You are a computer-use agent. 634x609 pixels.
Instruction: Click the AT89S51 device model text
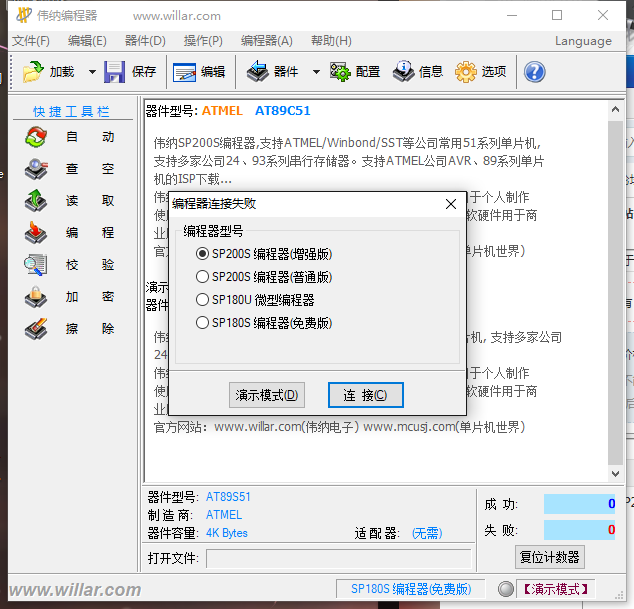[228, 497]
